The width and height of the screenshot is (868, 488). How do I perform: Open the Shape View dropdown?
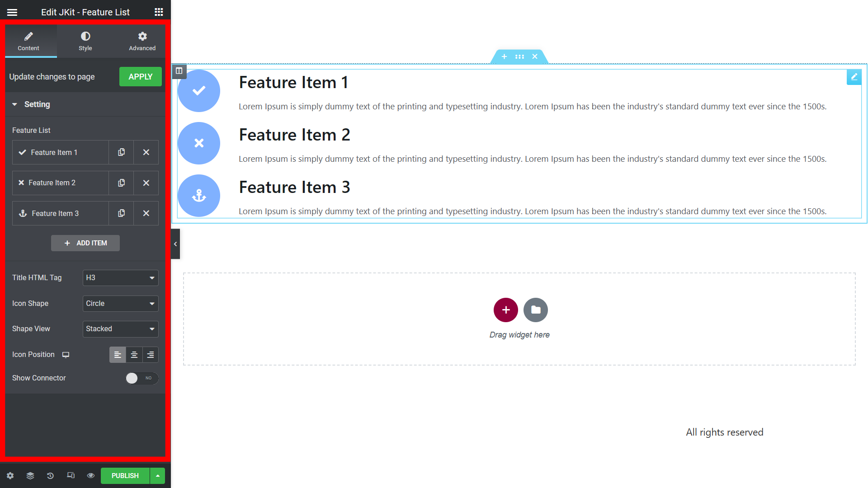121,329
